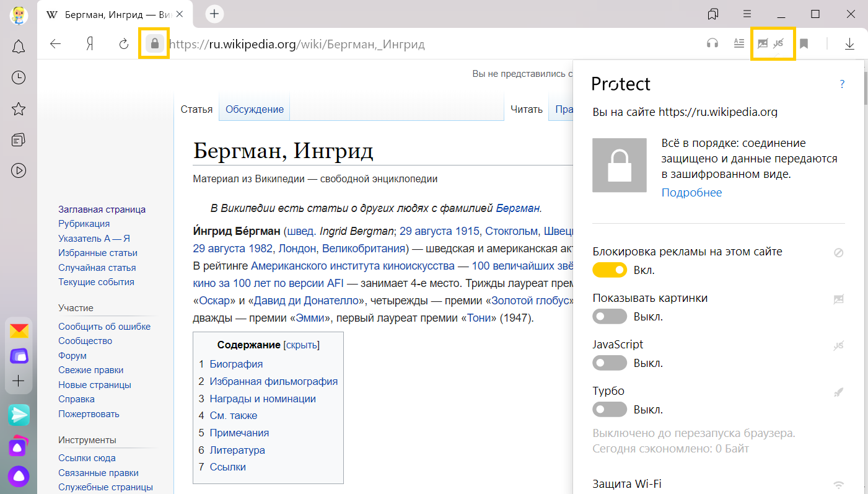Image resolution: width=868 pixels, height=494 pixels.
Task: Bookmark this page with the flag icon
Action: (804, 44)
